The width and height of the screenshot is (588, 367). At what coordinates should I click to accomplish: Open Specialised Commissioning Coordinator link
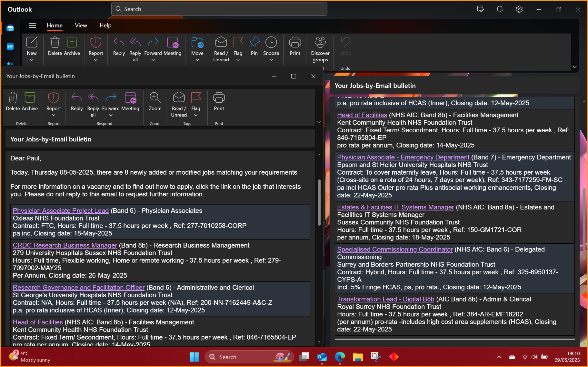click(x=395, y=250)
